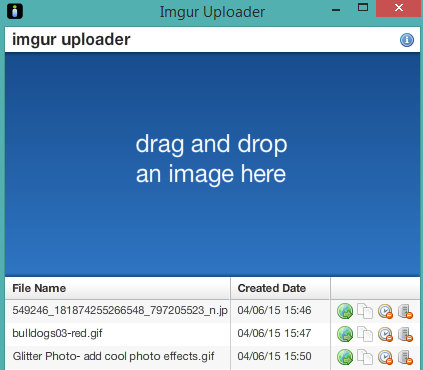Sort by File Name column header

click(x=118, y=288)
